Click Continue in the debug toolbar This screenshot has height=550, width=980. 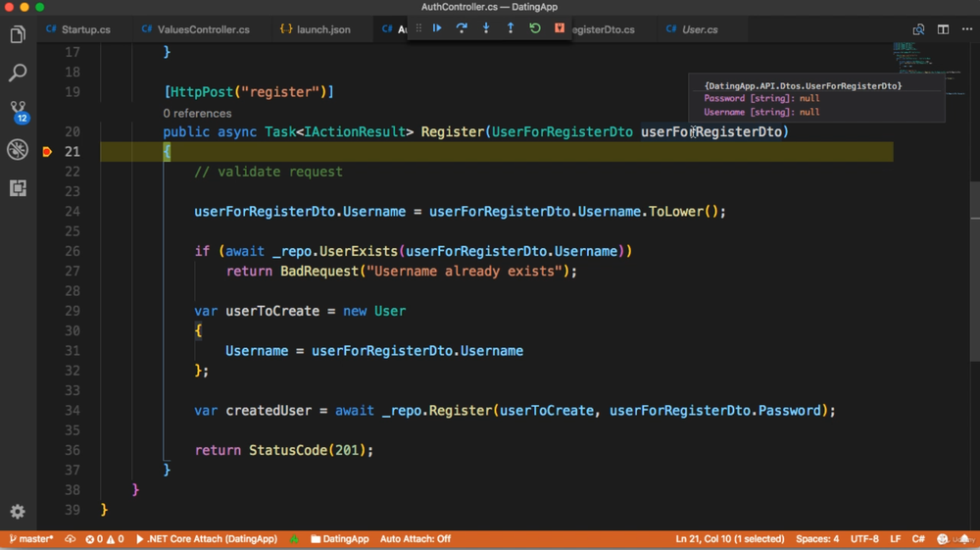pyautogui.click(x=437, y=28)
